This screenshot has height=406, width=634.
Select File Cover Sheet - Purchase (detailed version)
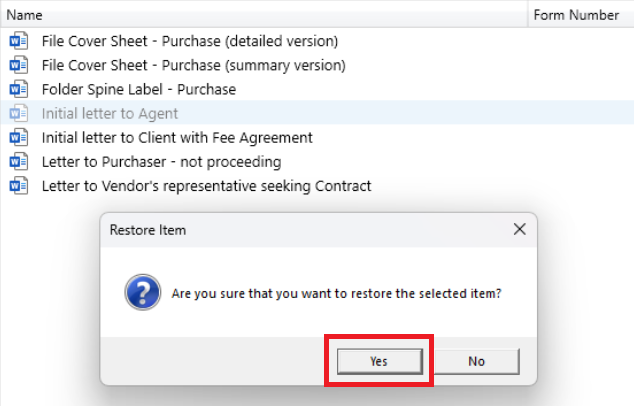tap(189, 41)
